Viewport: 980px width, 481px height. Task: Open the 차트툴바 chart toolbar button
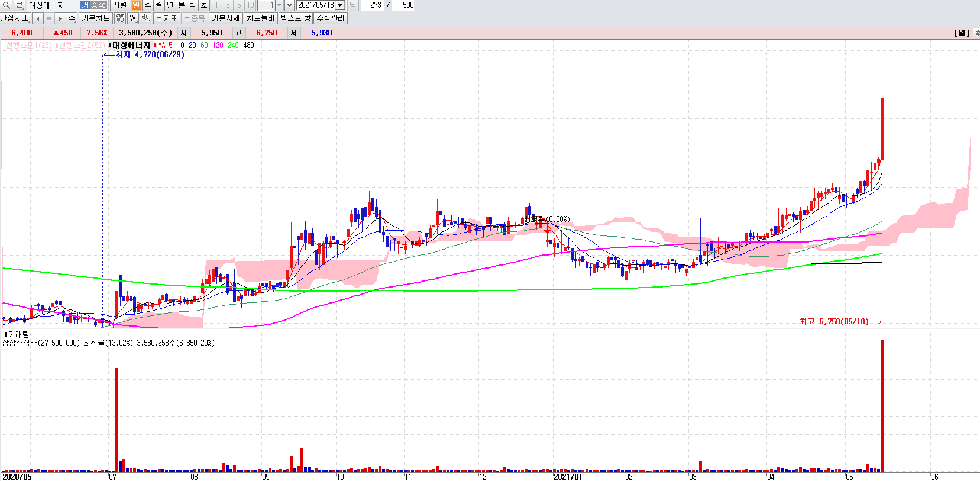(261, 18)
